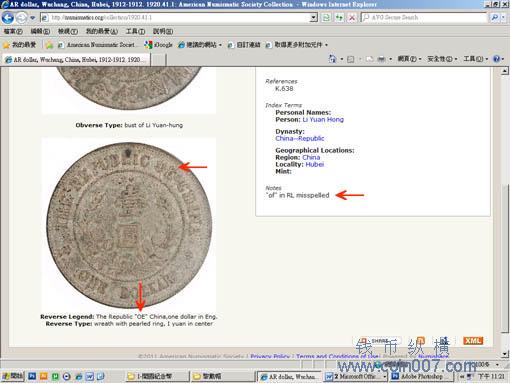Image resolution: width=510 pixels, height=383 pixels.
Task: Click the reverse side coin image
Action: coord(129,225)
